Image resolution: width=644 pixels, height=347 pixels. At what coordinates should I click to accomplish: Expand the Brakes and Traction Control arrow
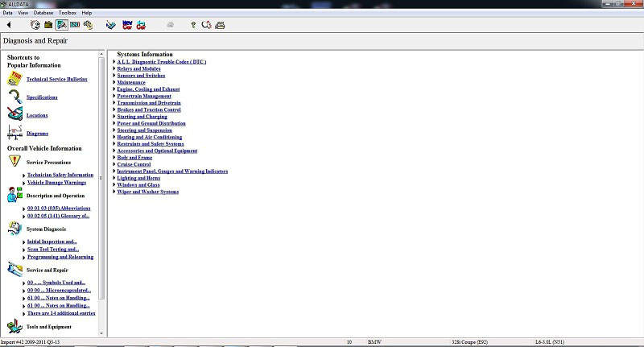pyautogui.click(x=114, y=109)
